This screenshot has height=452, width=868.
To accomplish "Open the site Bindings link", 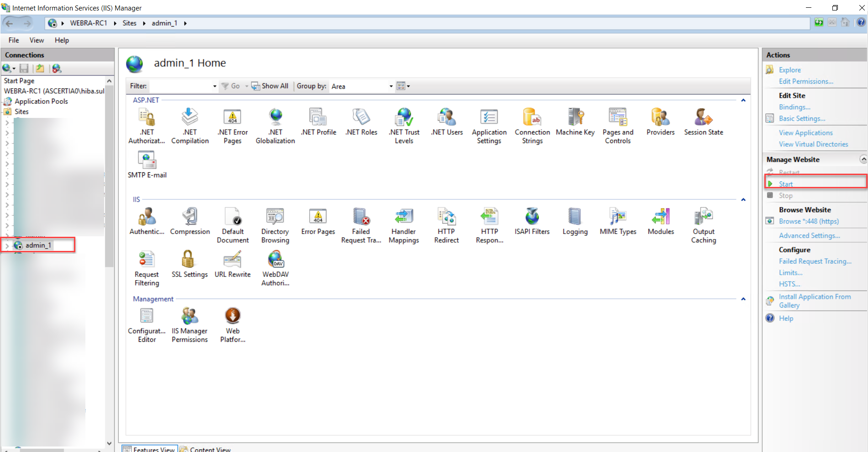I will point(794,107).
